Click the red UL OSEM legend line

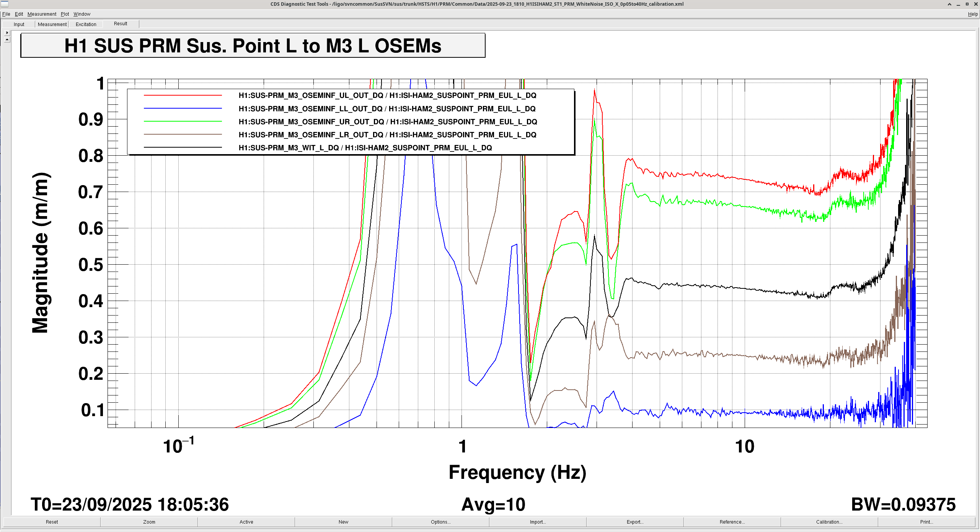coord(183,95)
